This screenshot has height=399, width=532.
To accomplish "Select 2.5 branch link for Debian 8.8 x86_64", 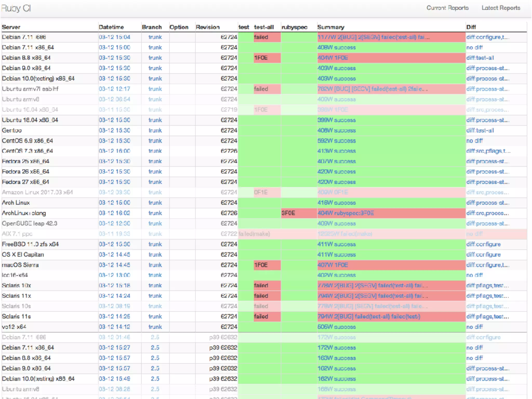I will pyautogui.click(x=155, y=358).
